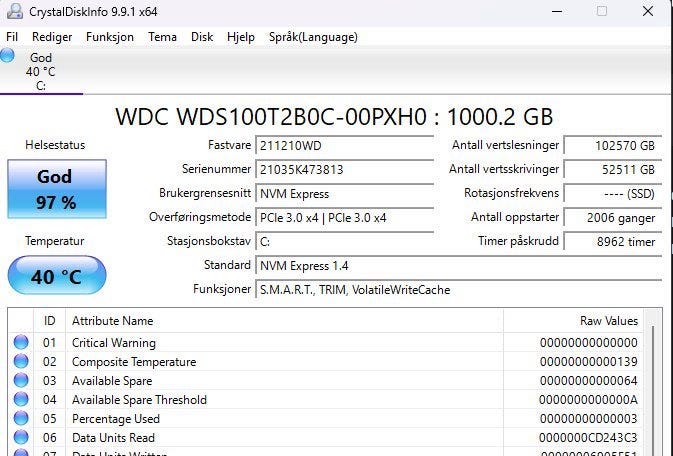Image resolution: width=673 pixels, height=456 pixels.
Task: Click raw value 00000000000139
Action: (x=588, y=362)
